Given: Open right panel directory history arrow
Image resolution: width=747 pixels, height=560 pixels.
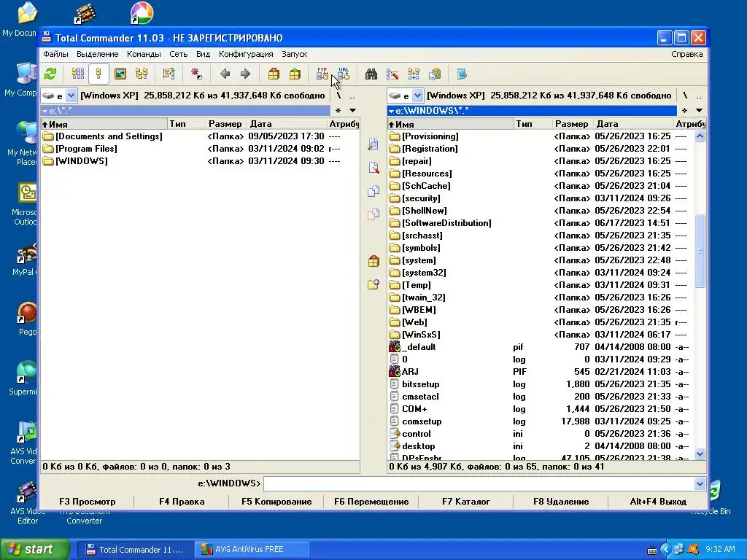Looking at the screenshot, I should (699, 111).
